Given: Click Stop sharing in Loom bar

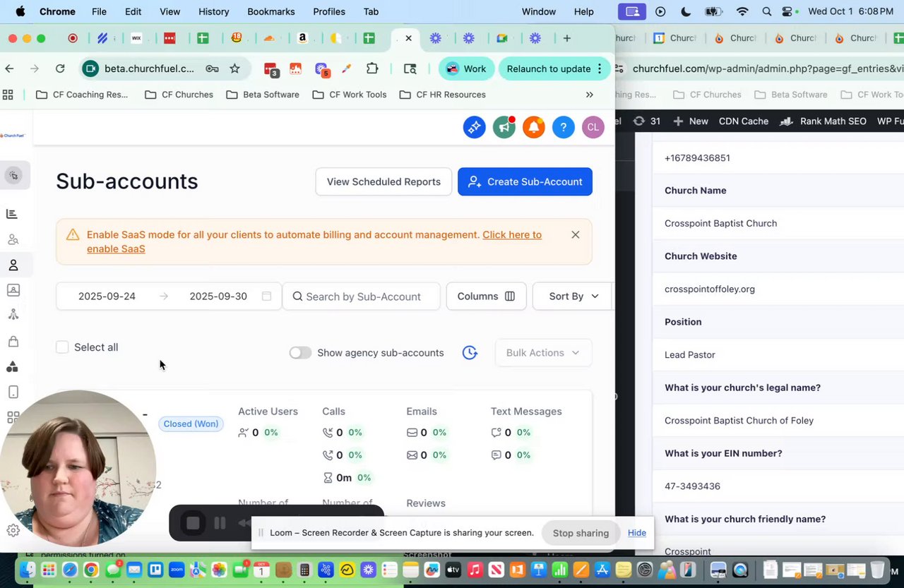Looking at the screenshot, I should coord(581,533).
